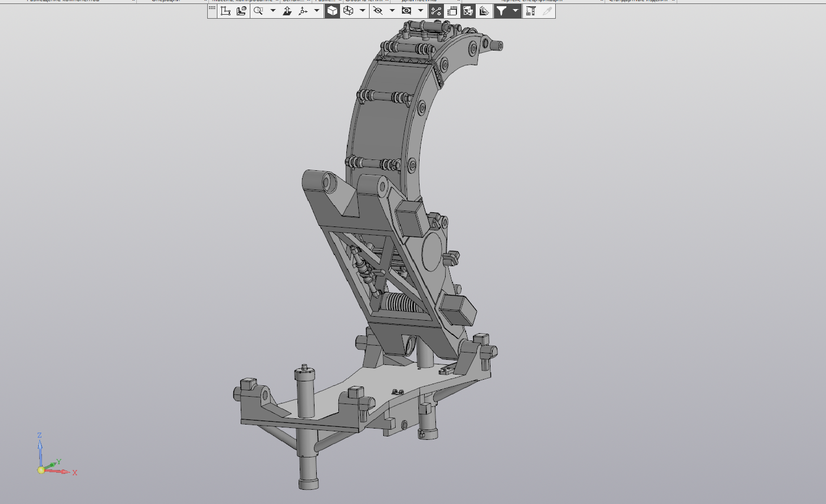Click the local coordinate system icon
The width and height of the screenshot is (826, 504).
tap(241, 11)
